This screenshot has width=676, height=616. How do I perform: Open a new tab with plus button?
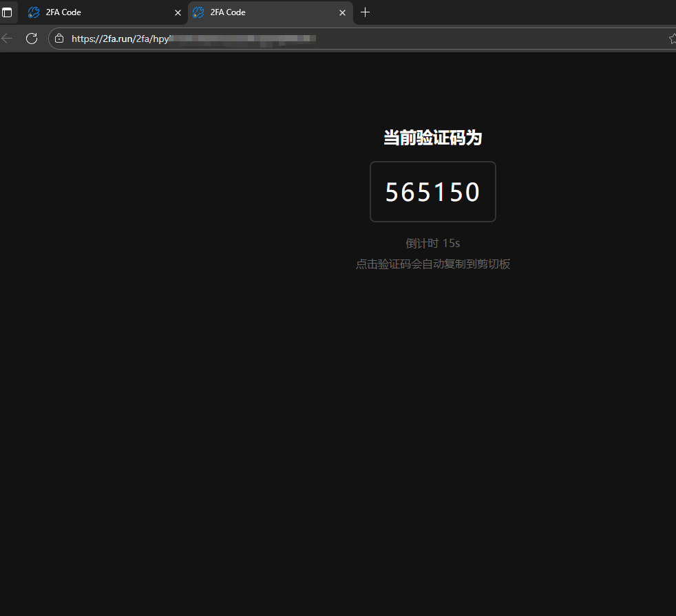(366, 12)
